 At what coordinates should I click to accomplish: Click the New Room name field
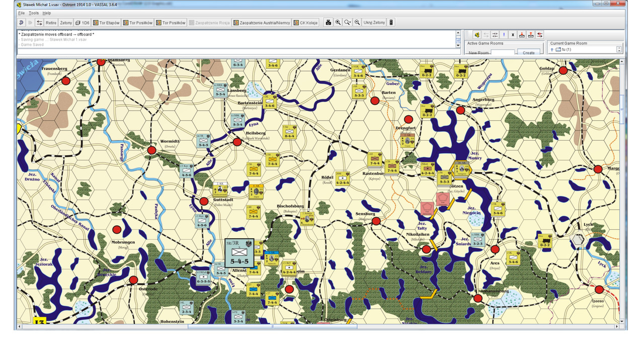tap(503, 52)
